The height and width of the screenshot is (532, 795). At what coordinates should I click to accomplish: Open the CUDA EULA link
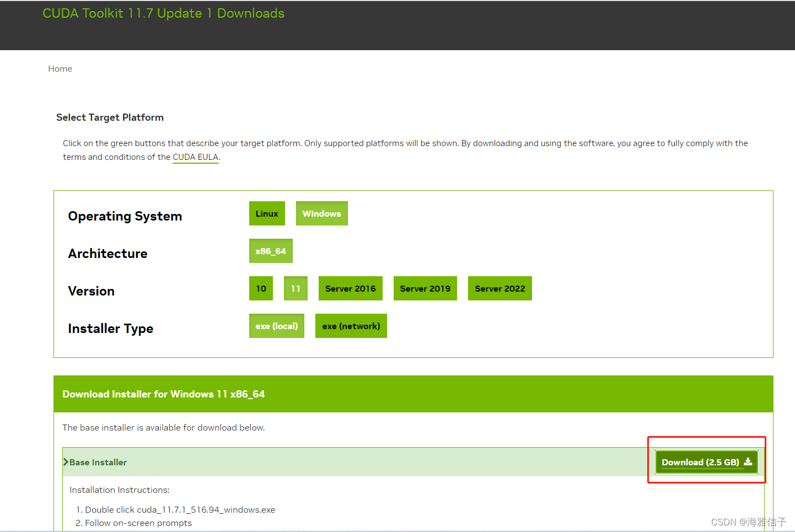point(196,157)
